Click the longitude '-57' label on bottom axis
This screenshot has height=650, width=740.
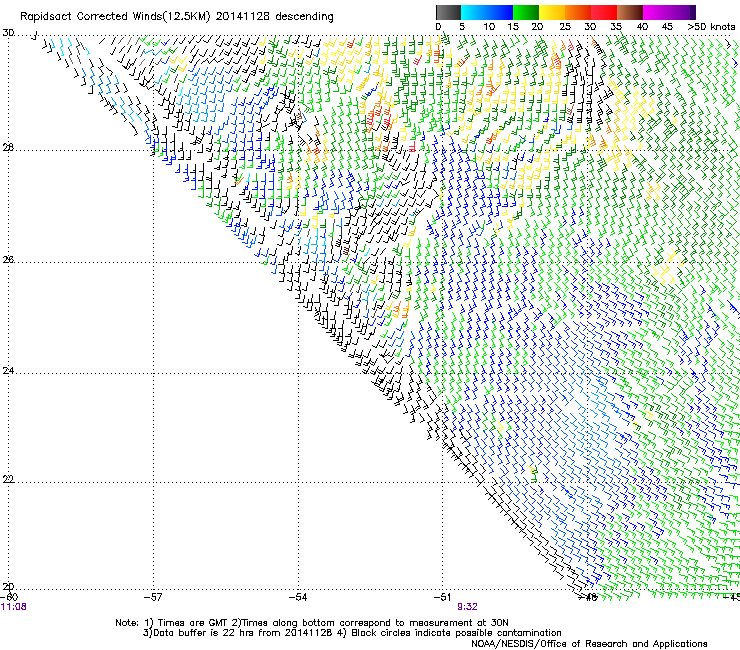153,597
